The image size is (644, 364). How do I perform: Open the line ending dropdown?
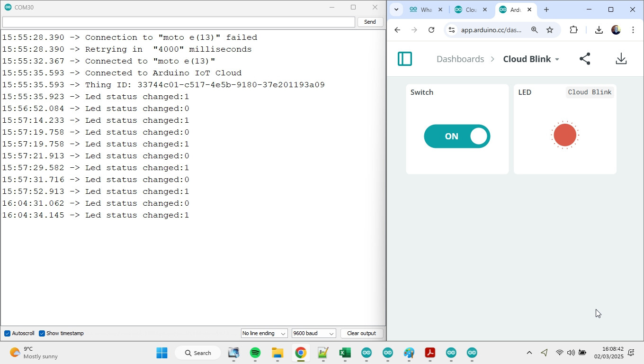[264, 333]
